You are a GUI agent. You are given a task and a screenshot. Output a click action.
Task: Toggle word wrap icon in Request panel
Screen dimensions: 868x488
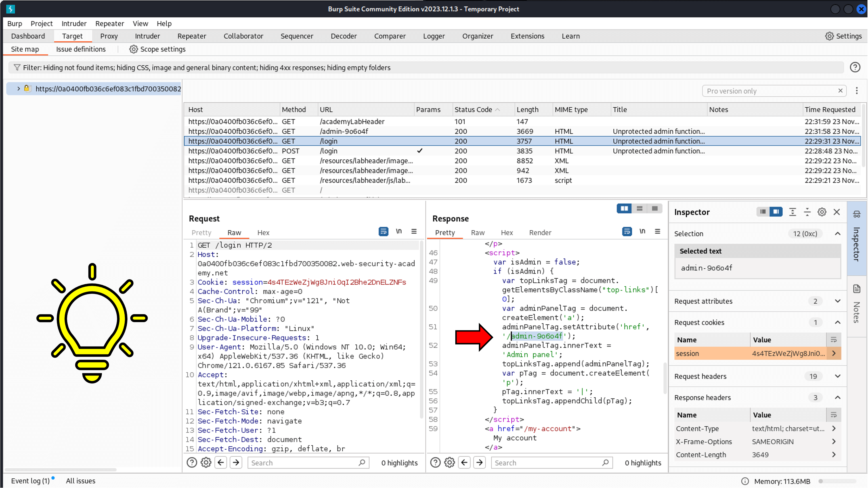coord(383,231)
